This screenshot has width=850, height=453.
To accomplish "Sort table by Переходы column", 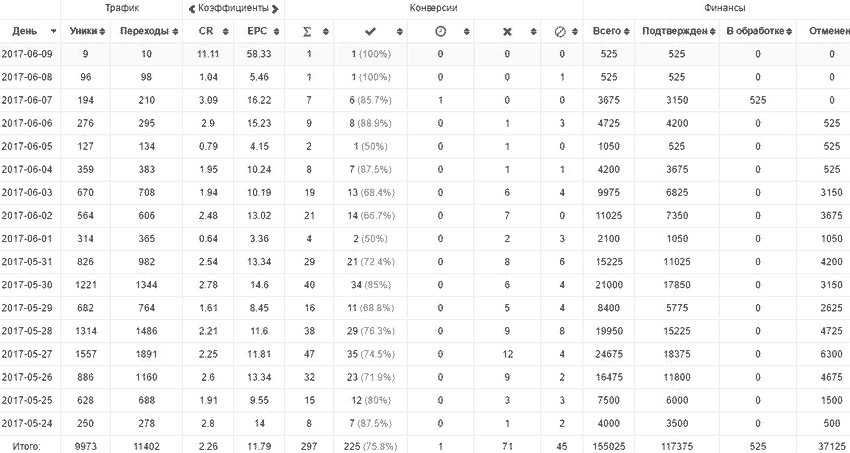I will click(x=175, y=31).
